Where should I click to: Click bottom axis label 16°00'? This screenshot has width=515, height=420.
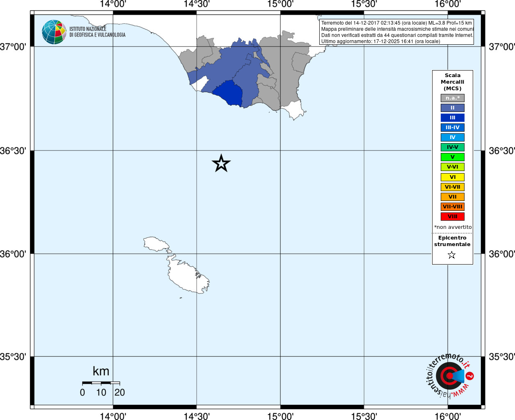pyautogui.click(x=448, y=416)
